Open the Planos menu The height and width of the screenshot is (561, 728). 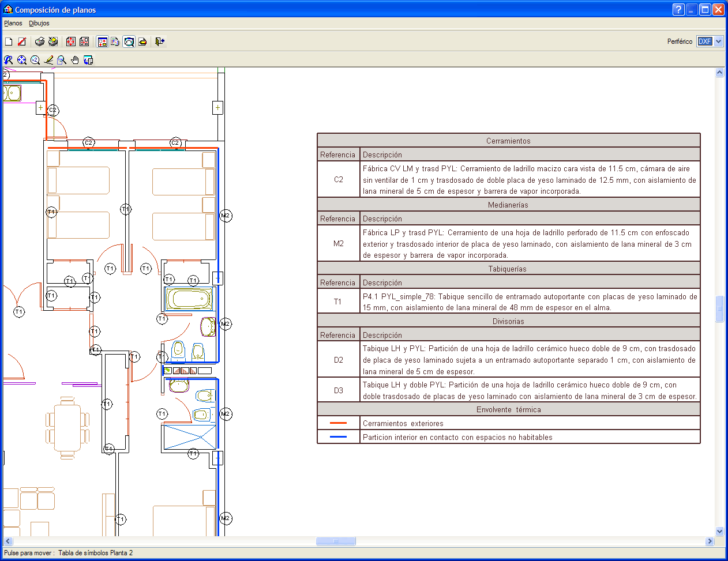click(x=13, y=24)
